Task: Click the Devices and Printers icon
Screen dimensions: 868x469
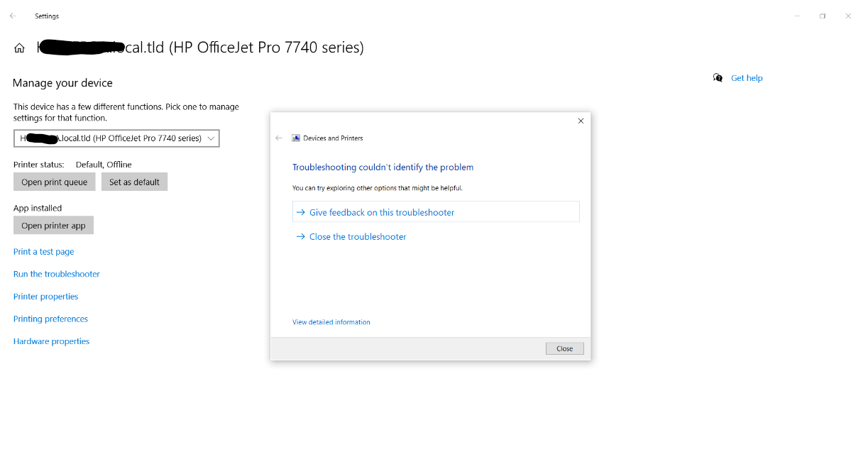Action: click(x=297, y=138)
